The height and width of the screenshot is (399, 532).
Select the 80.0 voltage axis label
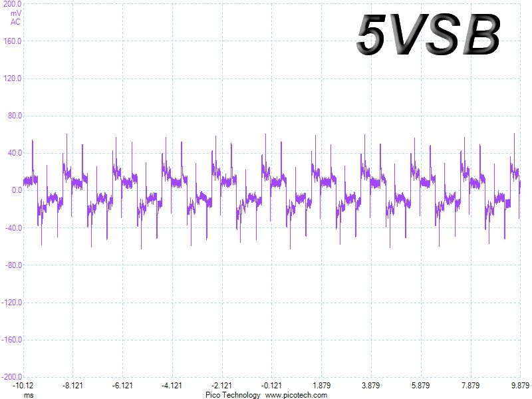(x=15, y=116)
